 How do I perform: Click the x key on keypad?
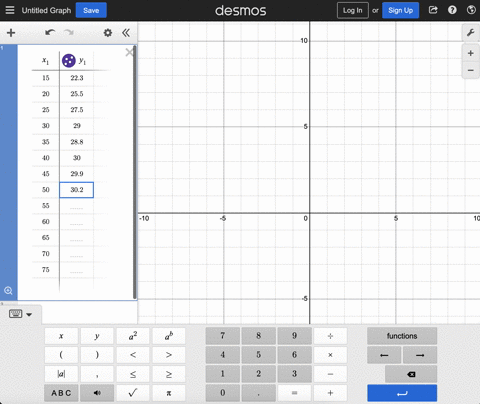pyautogui.click(x=61, y=336)
